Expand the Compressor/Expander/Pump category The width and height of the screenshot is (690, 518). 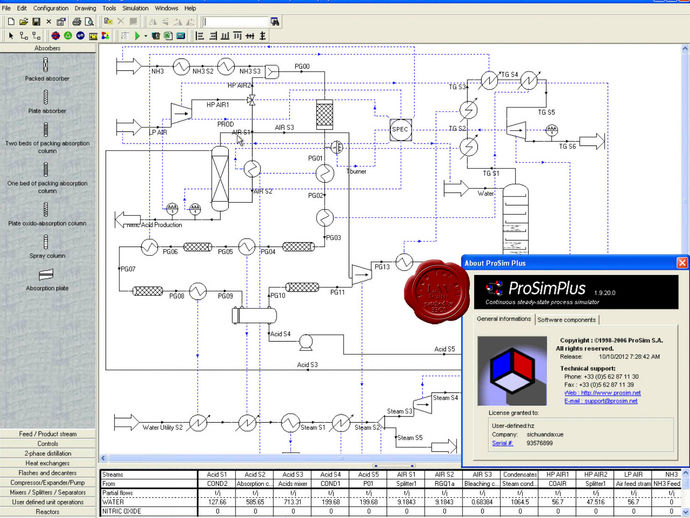[48, 482]
